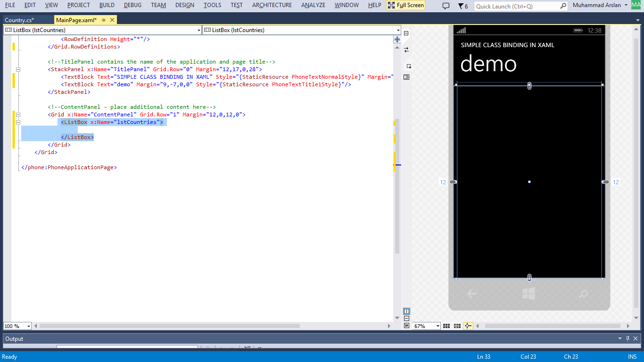Swap design and XAML panes
Screen dimensions: 644x362
click(406, 49)
